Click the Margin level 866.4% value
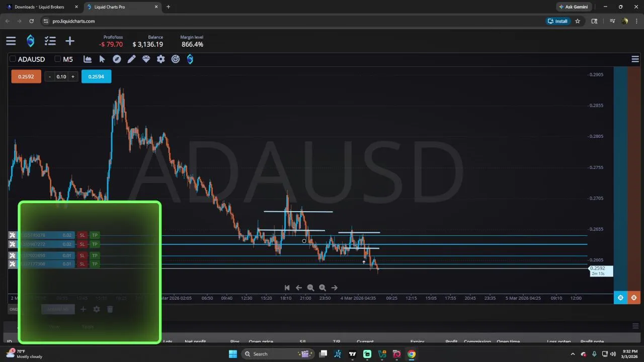644x362 pixels. [x=192, y=44]
